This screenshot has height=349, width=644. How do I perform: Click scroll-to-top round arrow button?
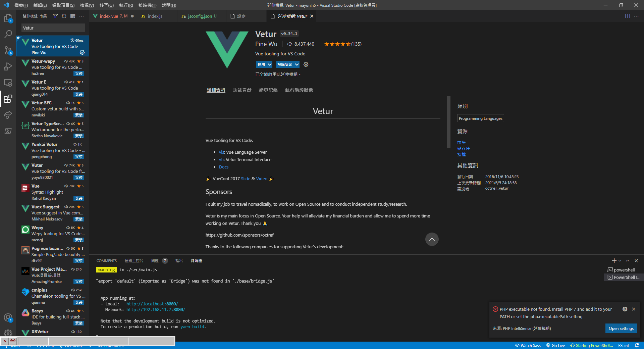tap(432, 239)
